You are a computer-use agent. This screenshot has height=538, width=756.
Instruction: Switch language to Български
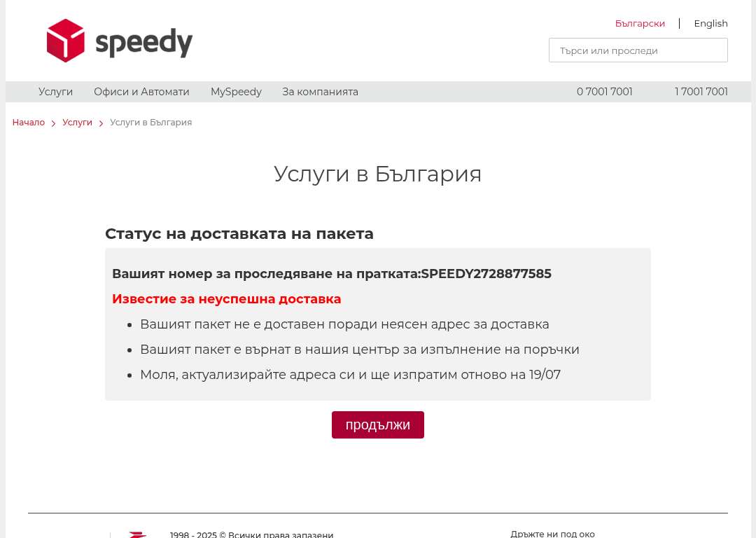(640, 23)
